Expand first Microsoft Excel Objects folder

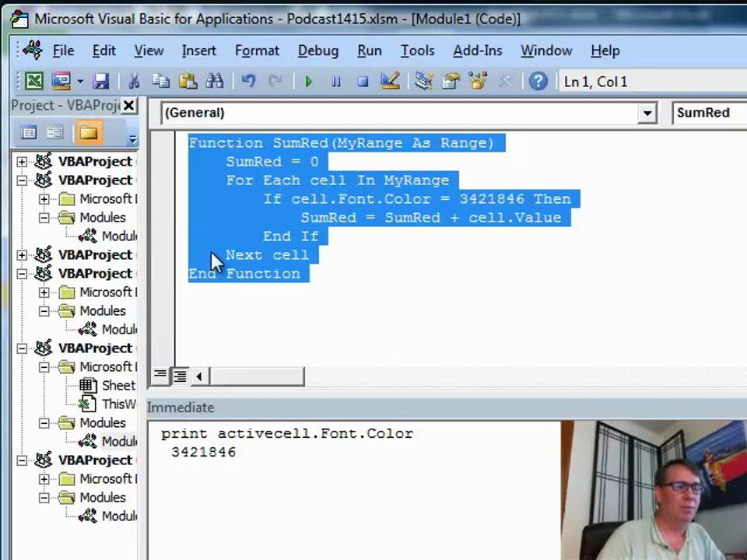44,198
